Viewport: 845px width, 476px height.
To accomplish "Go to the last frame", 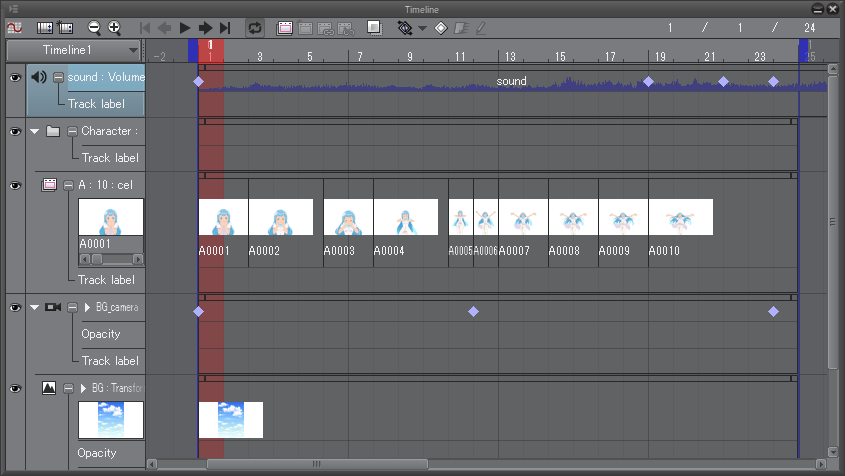I will click(x=225, y=28).
